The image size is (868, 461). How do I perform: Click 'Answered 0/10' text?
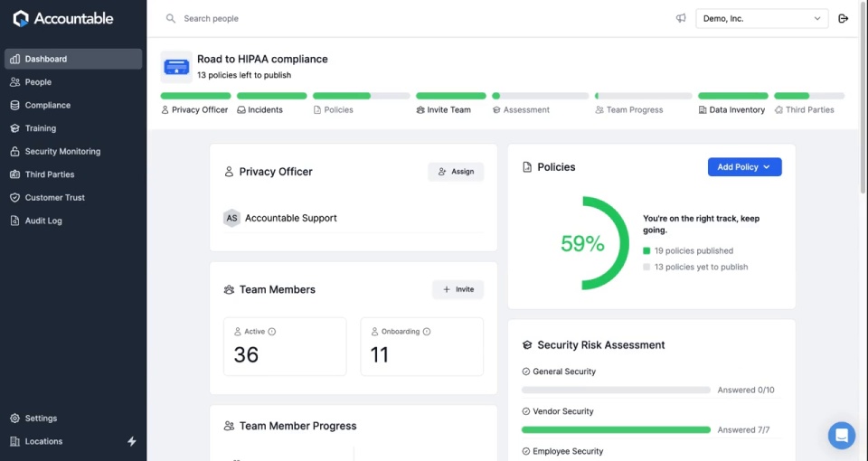pyautogui.click(x=746, y=390)
